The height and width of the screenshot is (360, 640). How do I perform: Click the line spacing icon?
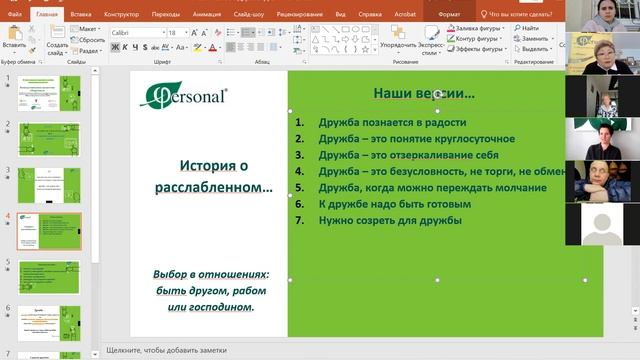(x=282, y=32)
